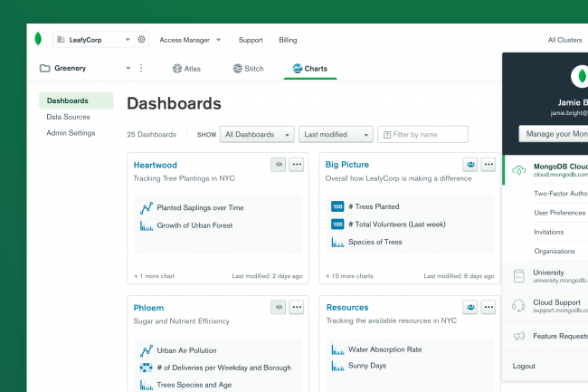Viewport: 588px width, 392px height.
Task: Click Logout
Action: point(524,366)
